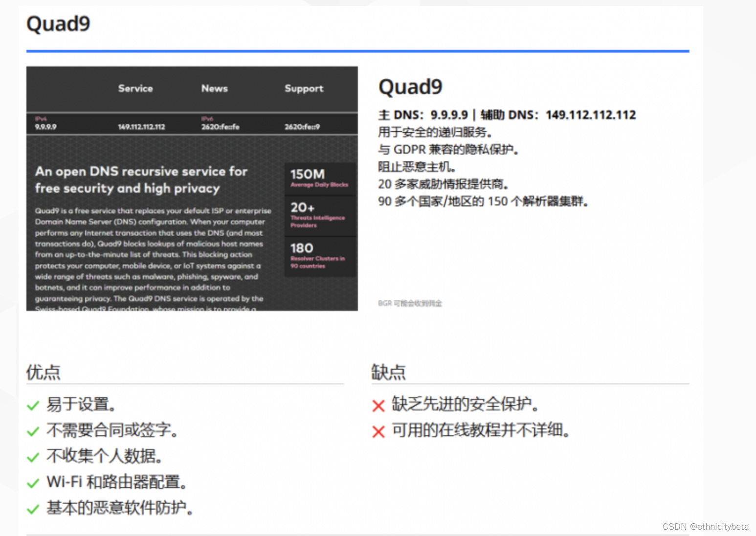Click the 'An open DNS recursive service' headline
The width and height of the screenshot is (756, 536).
pyautogui.click(x=141, y=180)
